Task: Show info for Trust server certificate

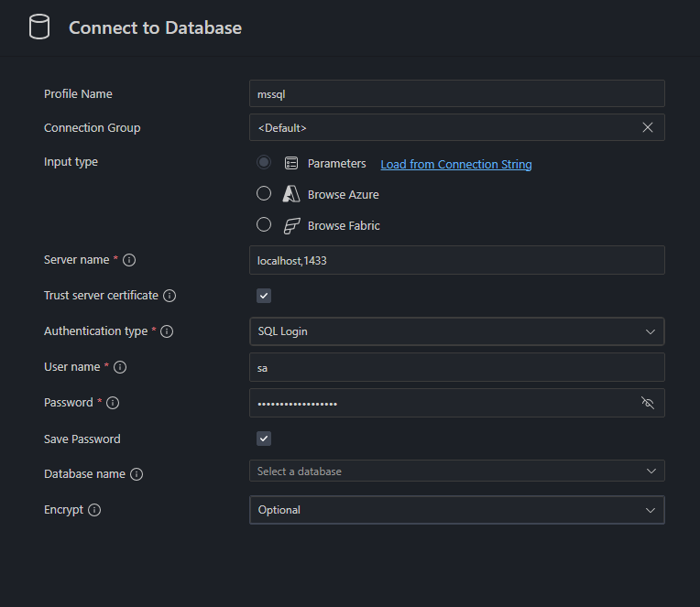Action: point(170,296)
